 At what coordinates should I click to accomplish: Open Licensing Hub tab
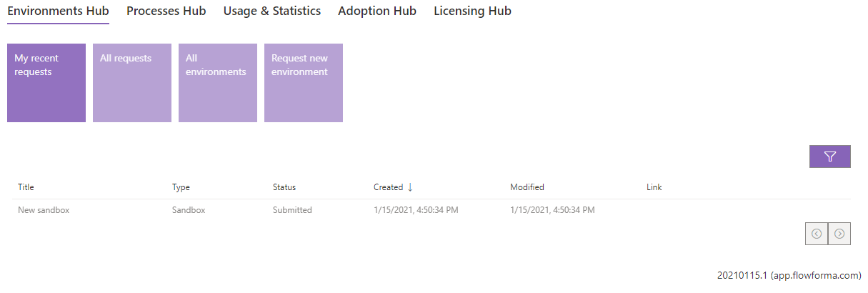pyautogui.click(x=472, y=11)
